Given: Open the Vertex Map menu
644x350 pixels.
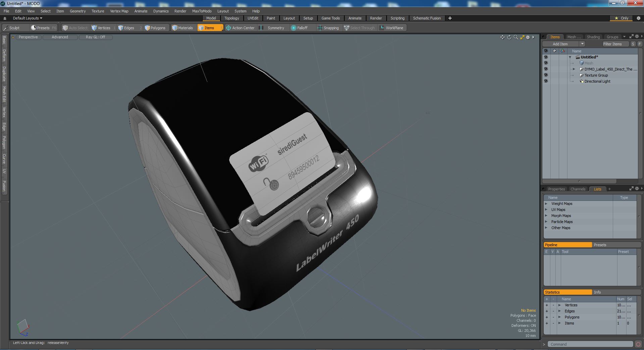Looking at the screenshot, I should [x=119, y=11].
